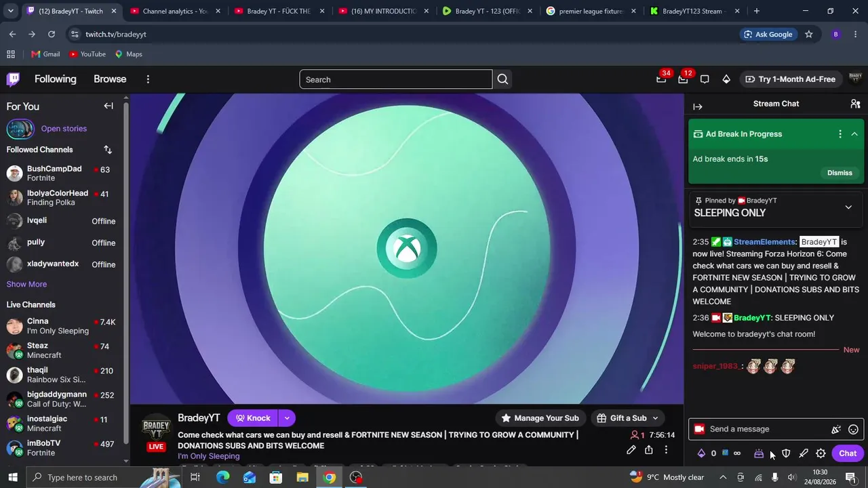The image size is (868, 488).
Task: Collapse the Stream Chat panel
Action: click(x=698, y=106)
